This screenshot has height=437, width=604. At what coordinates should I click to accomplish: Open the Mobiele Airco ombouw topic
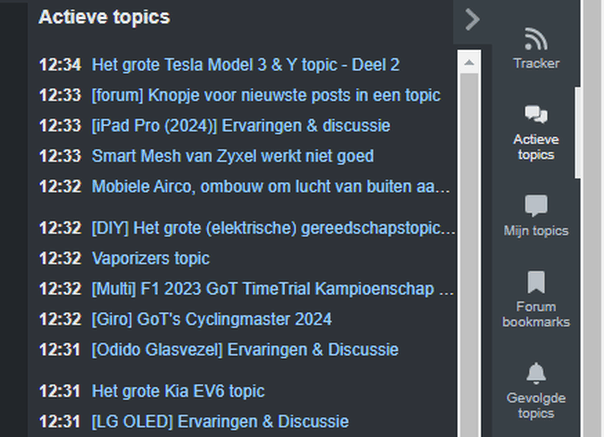pyautogui.click(x=271, y=187)
